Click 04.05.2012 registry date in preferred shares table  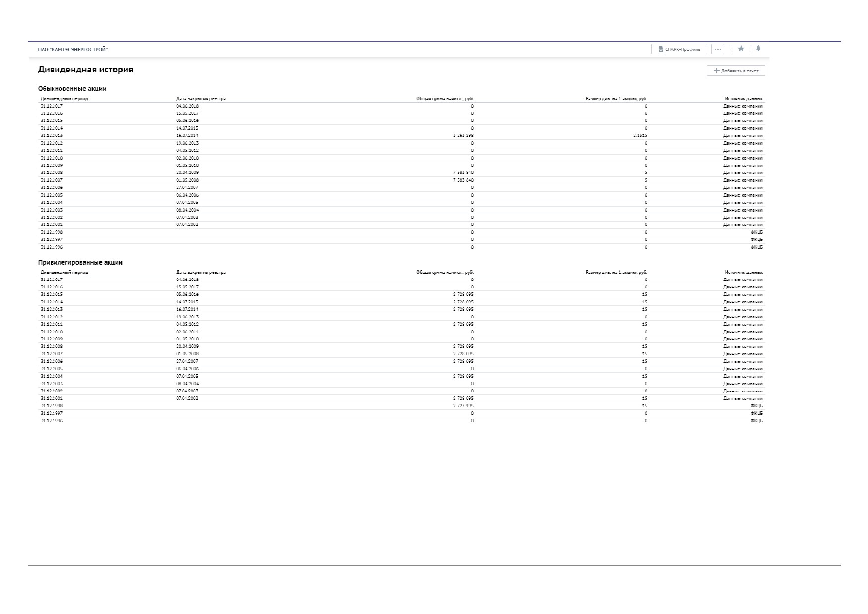tap(187, 324)
